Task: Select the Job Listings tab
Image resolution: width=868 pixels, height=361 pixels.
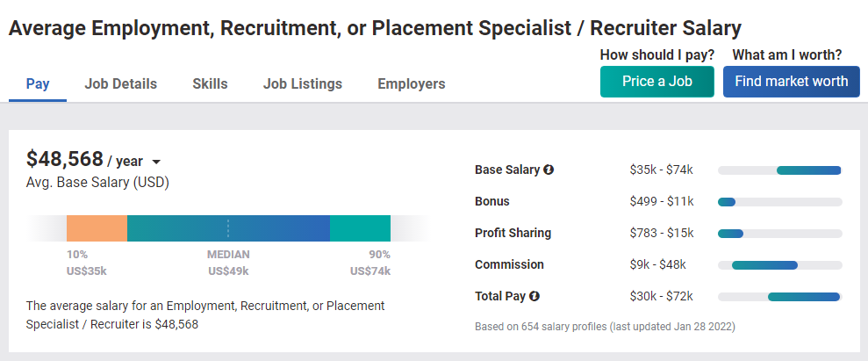Action: 302,84
